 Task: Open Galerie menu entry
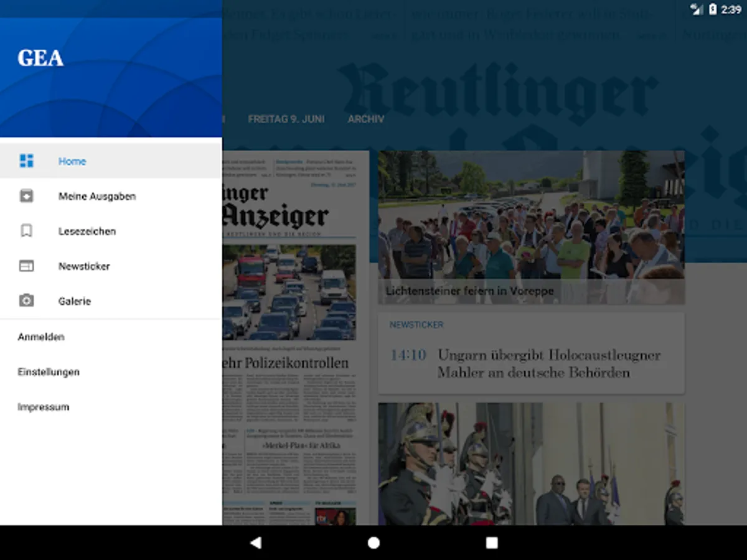[x=111, y=301]
